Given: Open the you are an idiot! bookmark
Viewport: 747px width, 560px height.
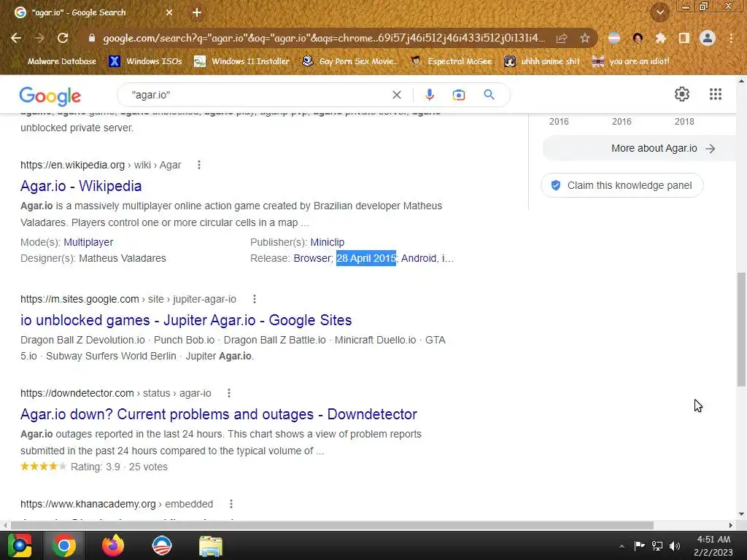Looking at the screenshot, I should 631,61.
